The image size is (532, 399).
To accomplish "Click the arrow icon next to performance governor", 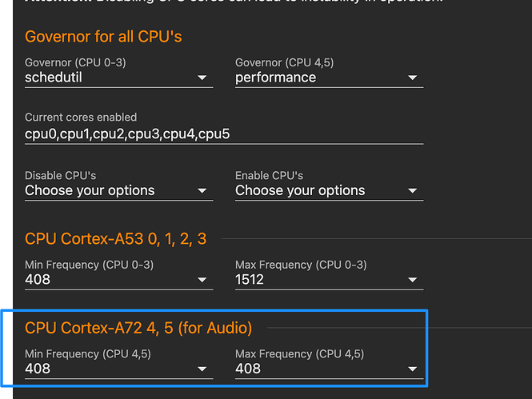I will pos(412,78).
